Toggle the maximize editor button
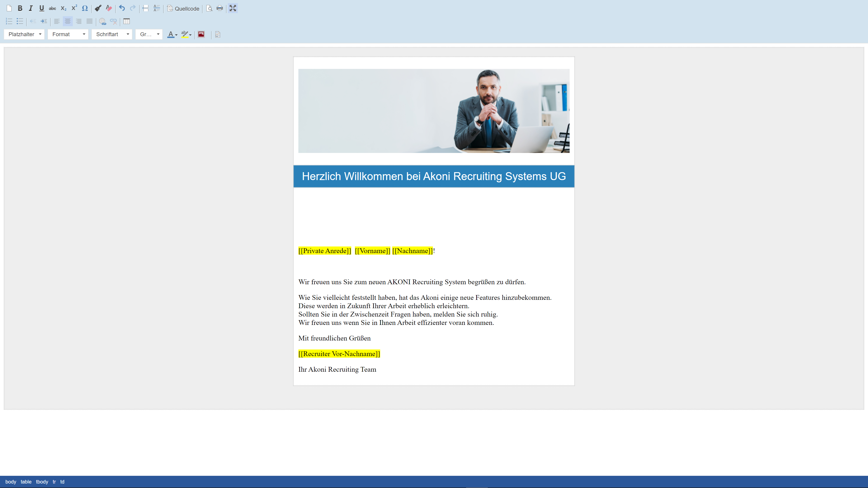The height and width of the screenshot is (488, 868). 233,8
